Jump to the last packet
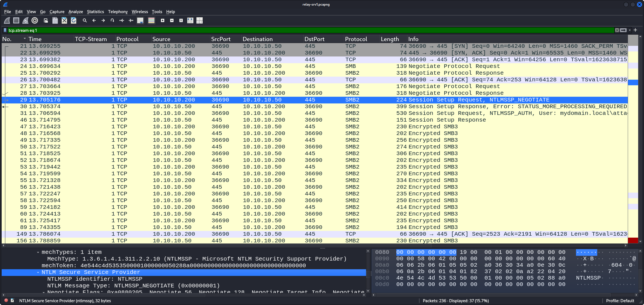This screenshot has height=305, width=644. click(x=131, y=20)
